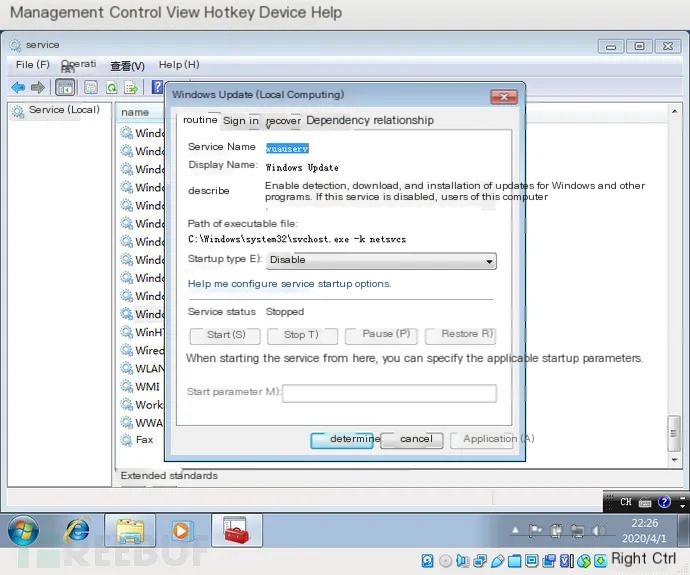Click the green Refresh toolbar icon

(111, 87)
